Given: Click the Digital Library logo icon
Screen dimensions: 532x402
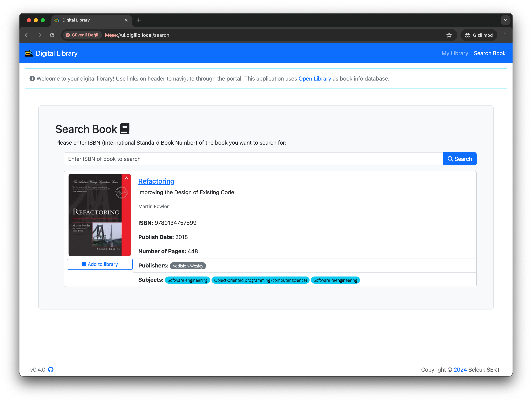Looking at the screenshot, I should (x=29, y=53).
